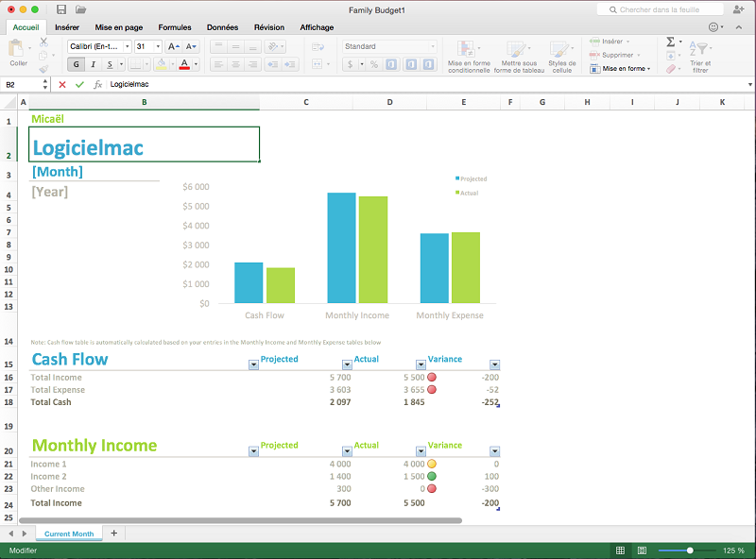Open the Données ribbon tab
Screen dimensions: 756x559
[222, 27]
